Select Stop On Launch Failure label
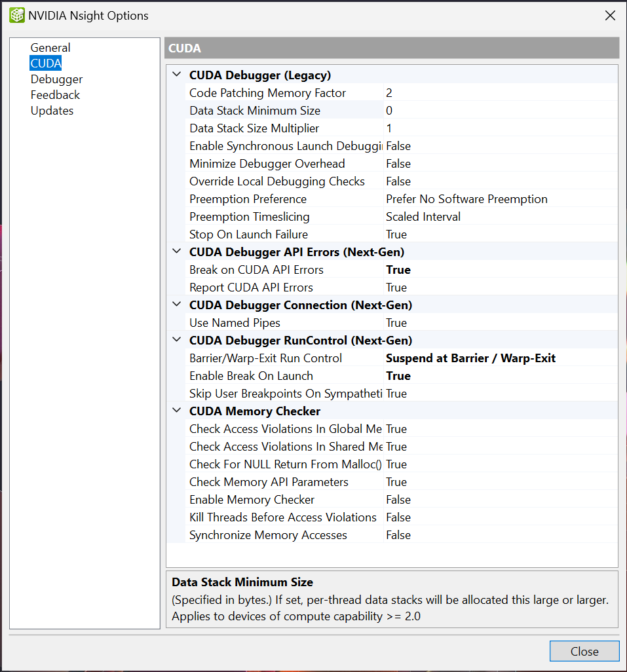Image resolution: width=627 pixels, height=672 pixels. pos(248,234)
